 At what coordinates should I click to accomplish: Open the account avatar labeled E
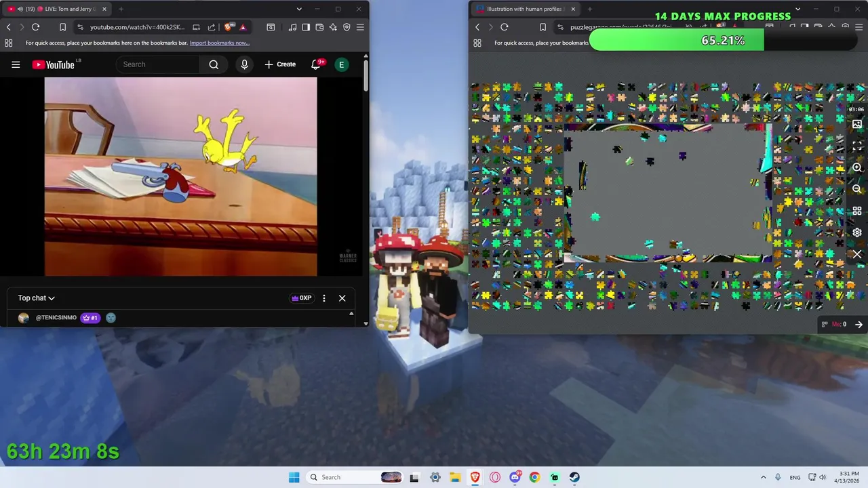click(342, 64)
